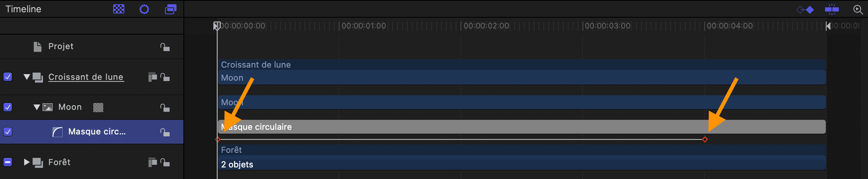Click the lock icon on Projet row
The height and width of the screenshot is (179, 868).
tap(165, 47)
